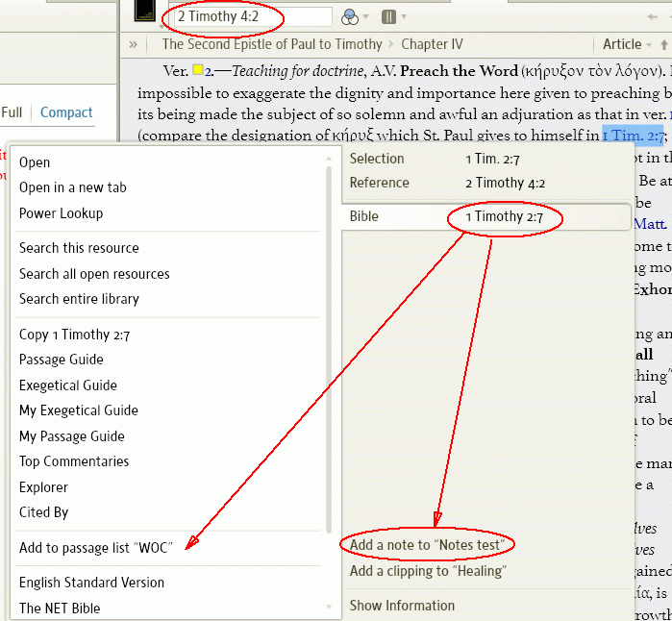Switch to the Compact view tab
This screenshot has height=621, width=672.
click(66, 112)
